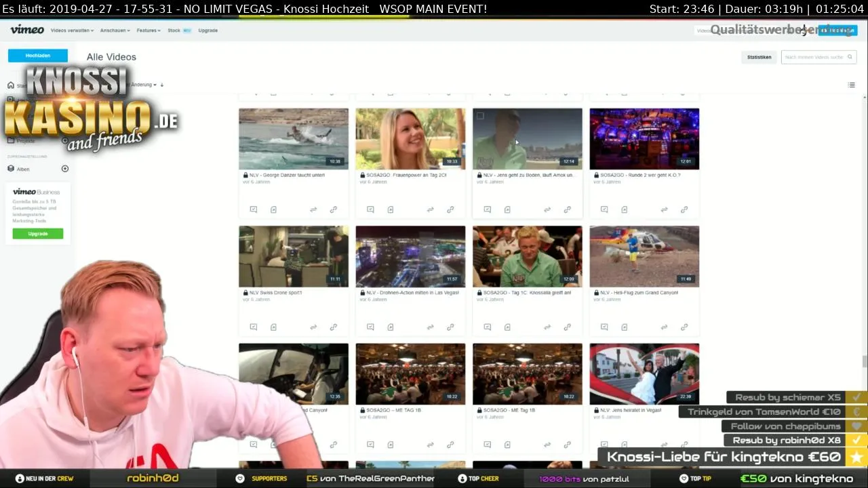Click replace icon under George Danzer video
Screen dimensions: 868x488
313,209
